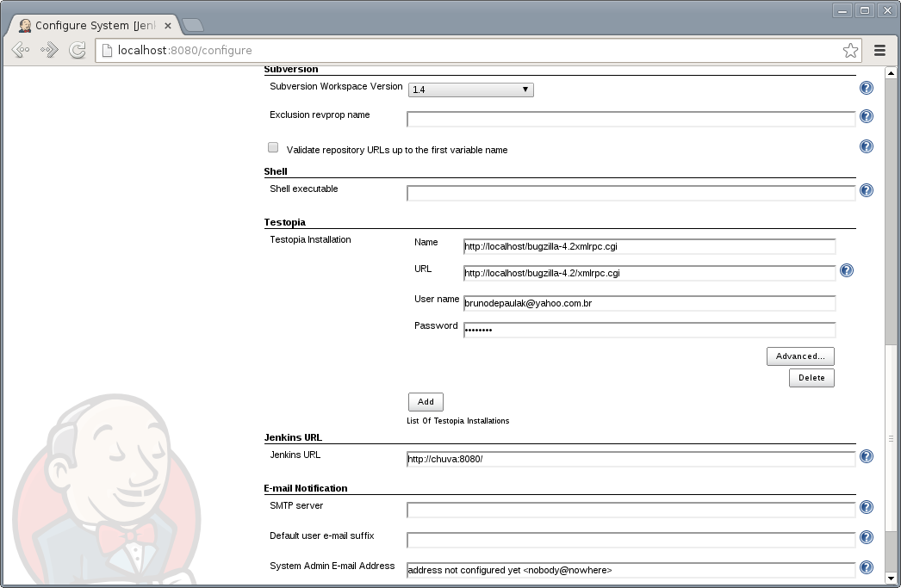
Task: Click scrollbar up arrow
Action: [891, 73]
